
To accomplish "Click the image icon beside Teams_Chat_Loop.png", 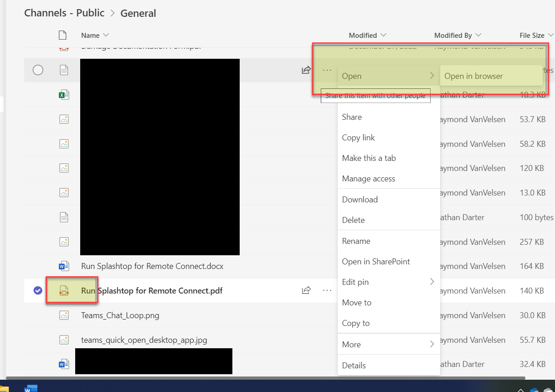I will pos(64,315).
